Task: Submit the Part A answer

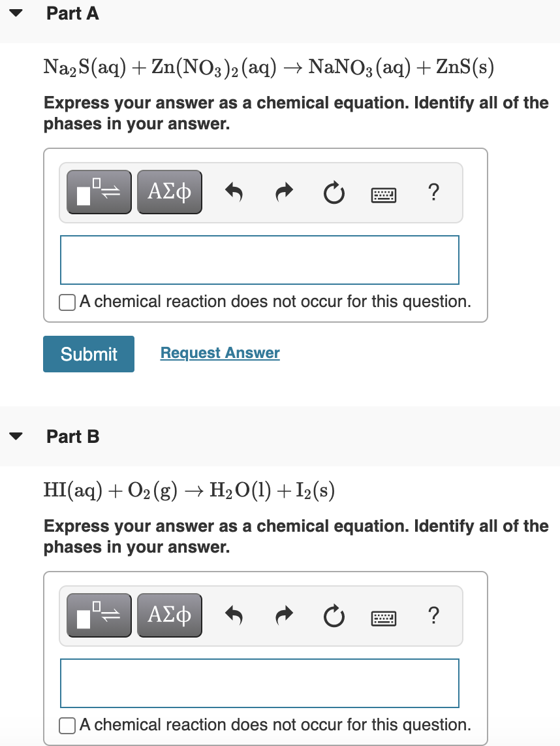Action: (88, 353)
